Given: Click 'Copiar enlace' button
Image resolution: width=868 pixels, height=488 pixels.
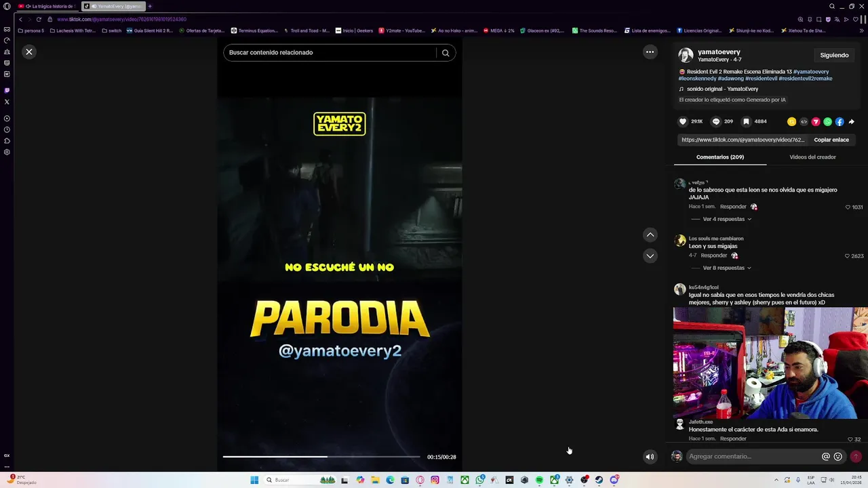Looking at the screenshot, I should pos(831,140).
